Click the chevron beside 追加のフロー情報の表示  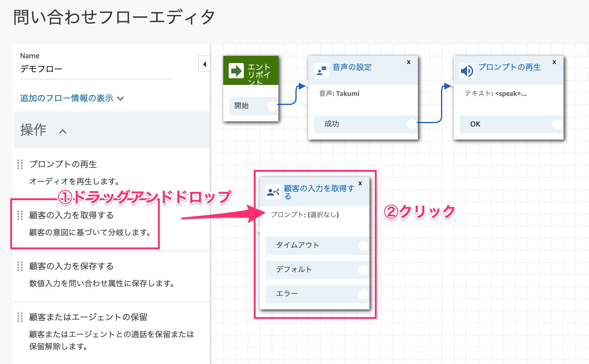tap(120, 98)
